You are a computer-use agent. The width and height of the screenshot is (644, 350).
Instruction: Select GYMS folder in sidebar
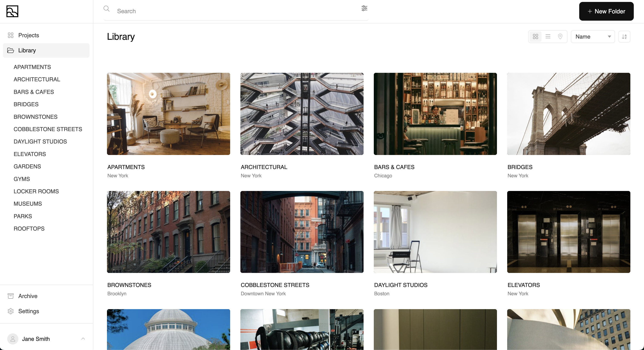(22, 179)
